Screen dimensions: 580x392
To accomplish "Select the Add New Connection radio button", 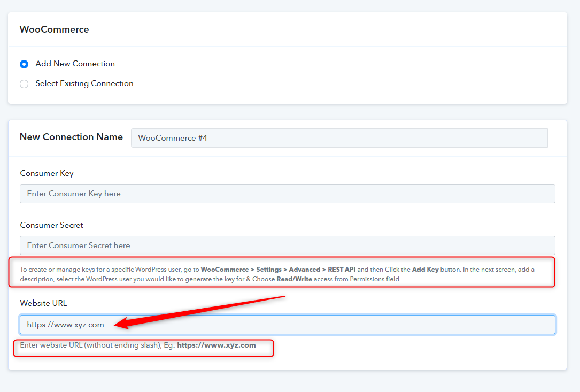I will coord(24,64).
